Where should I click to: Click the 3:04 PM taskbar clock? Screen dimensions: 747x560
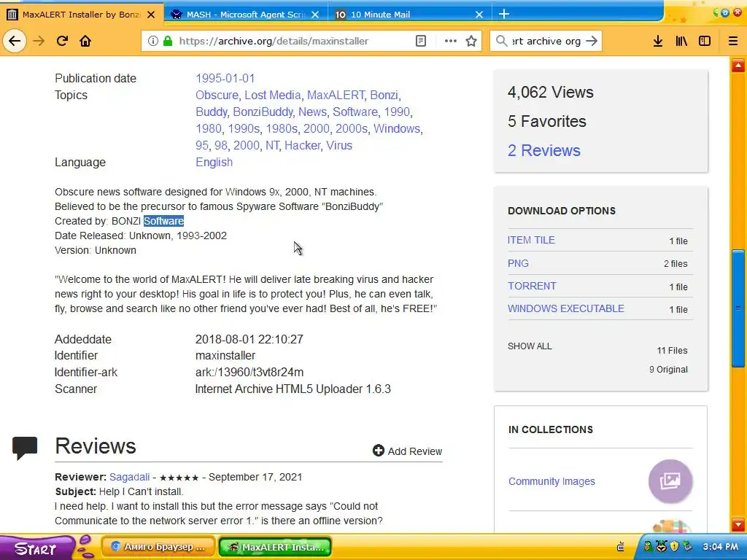point(720,547)
